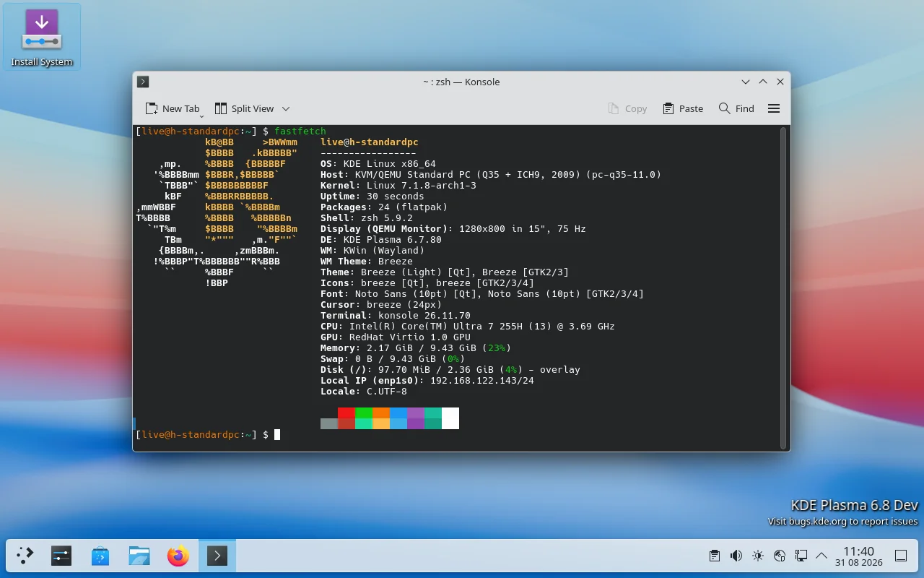Open the brightness tray icon

[757, 556]
